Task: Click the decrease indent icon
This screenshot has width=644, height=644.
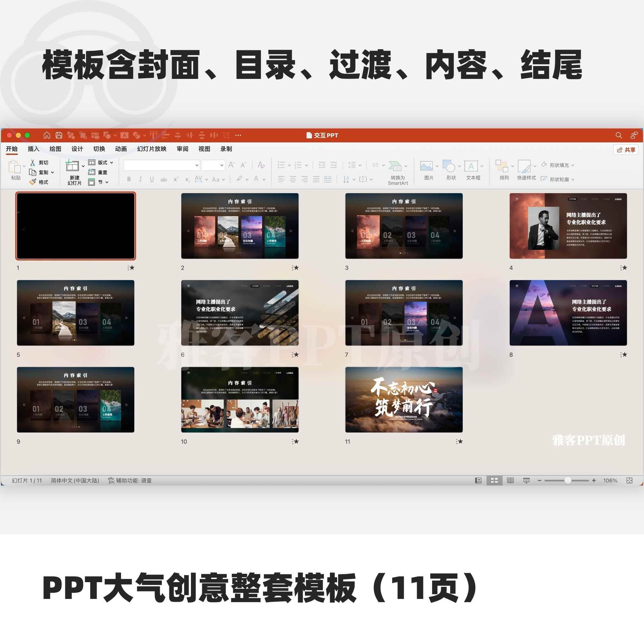Action: [322, 165]
